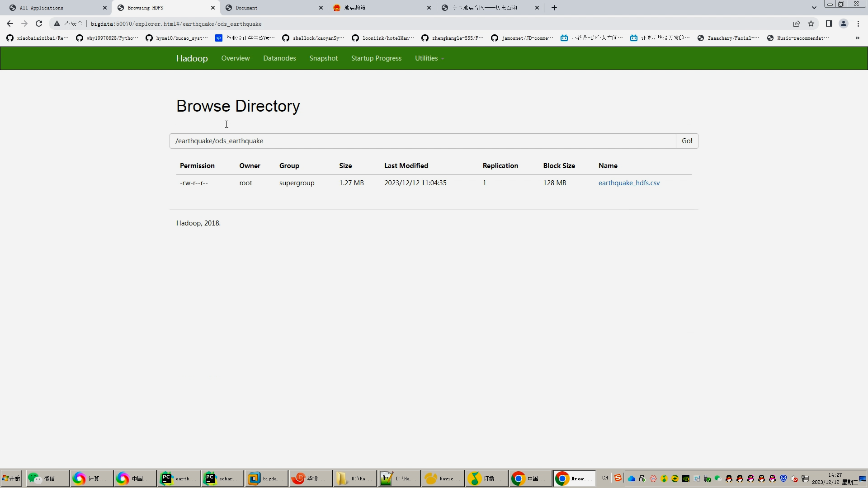Image resolution: width=868 pixels, height=488 pixels.
Task: Open WeChat from the taskbar
Action: [x=47, y=478]
